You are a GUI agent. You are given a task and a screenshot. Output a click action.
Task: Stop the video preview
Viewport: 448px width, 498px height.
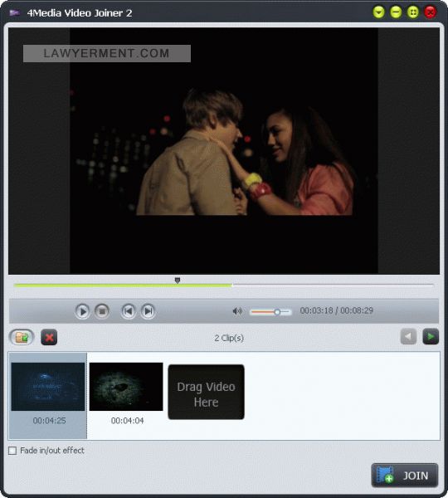pyautogui.click(x=102, y=311)
